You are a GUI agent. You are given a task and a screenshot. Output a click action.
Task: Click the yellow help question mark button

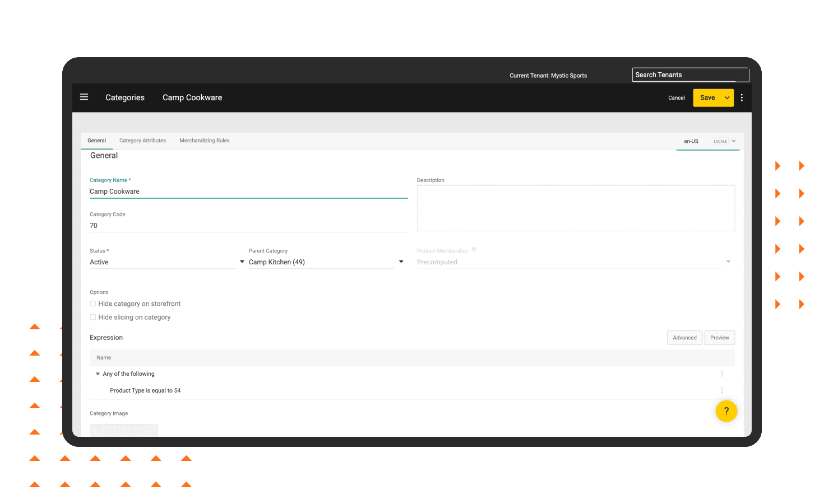coord(726,411)
